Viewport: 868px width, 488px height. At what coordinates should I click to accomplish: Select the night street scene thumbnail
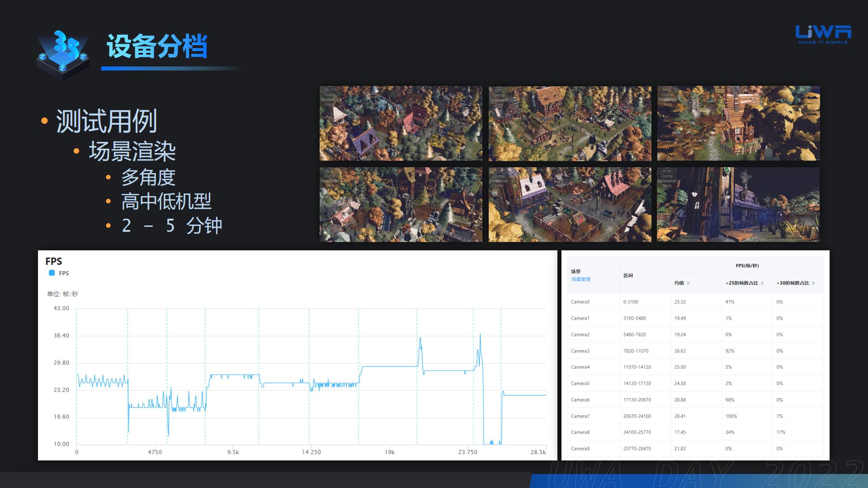coord(738,205)
